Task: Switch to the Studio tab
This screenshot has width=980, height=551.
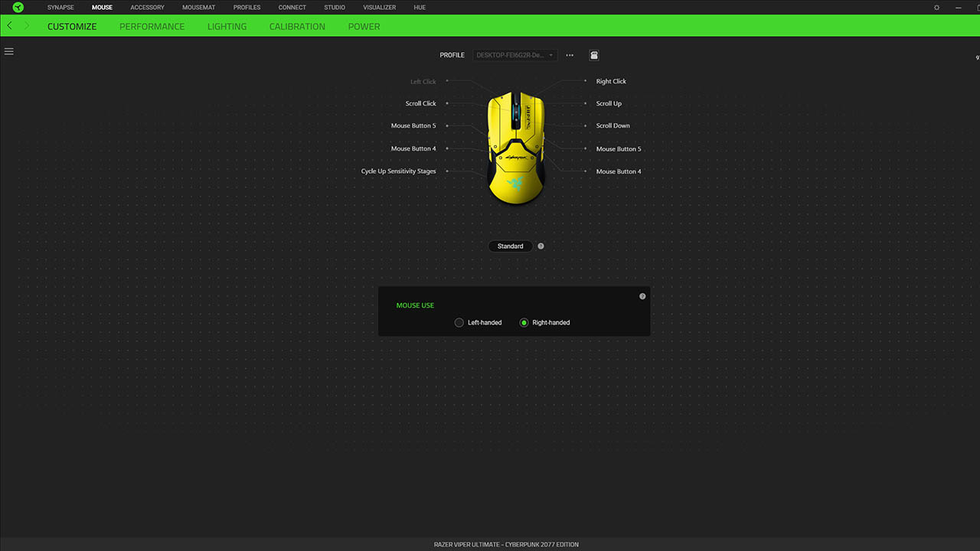Action: [334, 7]
